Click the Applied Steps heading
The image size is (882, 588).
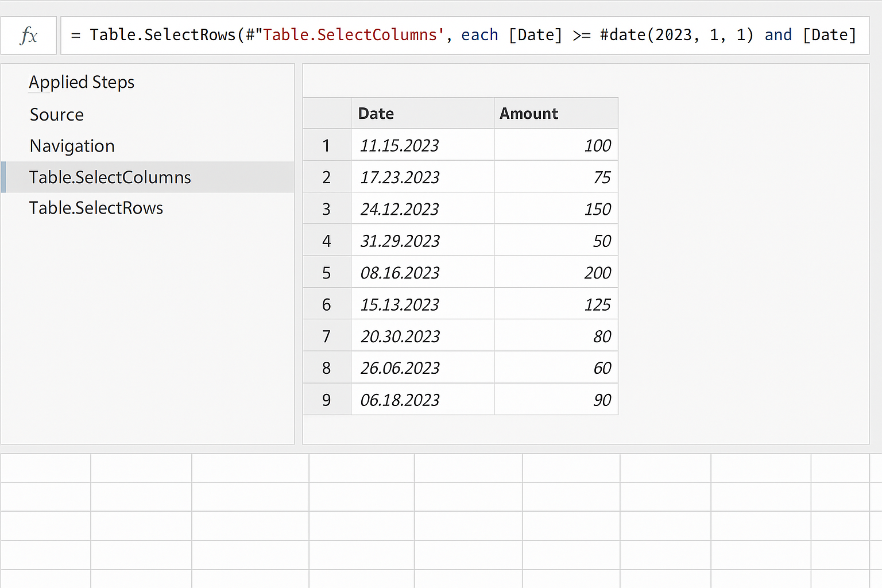point(82,82)
